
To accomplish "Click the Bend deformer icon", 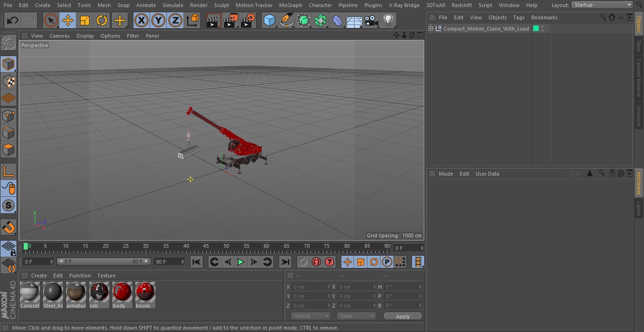I will (x=338, y=20).
